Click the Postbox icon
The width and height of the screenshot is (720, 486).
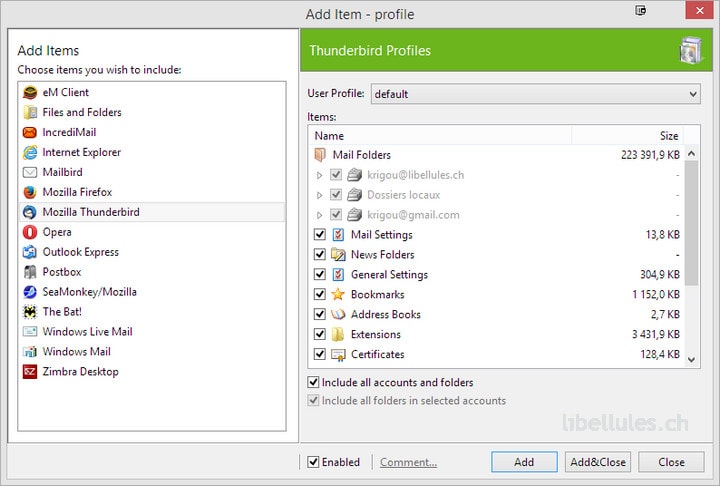[30, 272]
